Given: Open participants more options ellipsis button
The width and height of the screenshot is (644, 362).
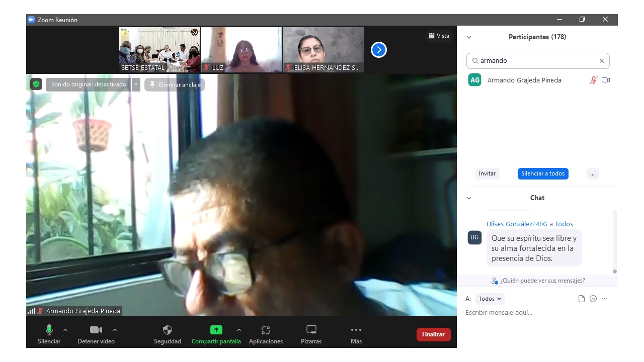Looking at the screenshot, I should 592,173.
